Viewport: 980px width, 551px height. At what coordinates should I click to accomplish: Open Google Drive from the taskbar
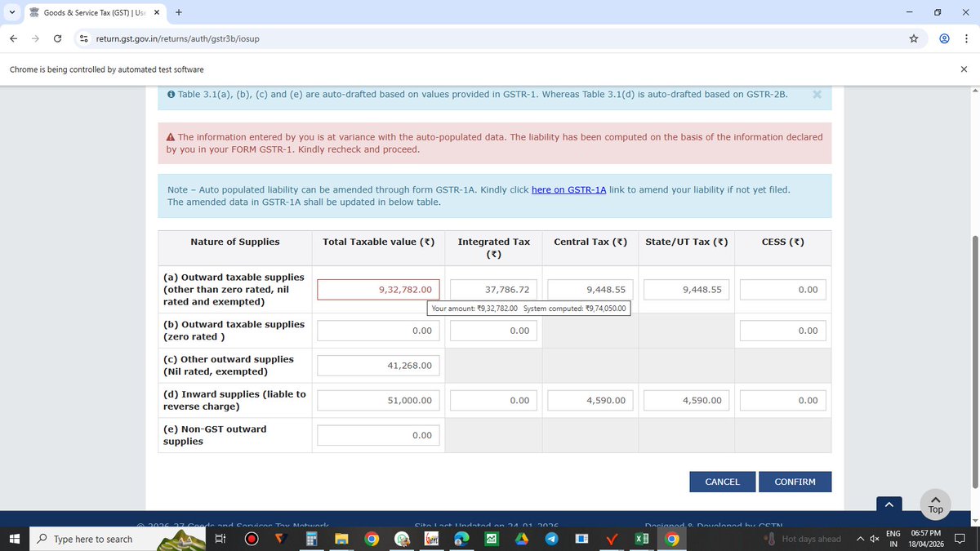[521, 539]
